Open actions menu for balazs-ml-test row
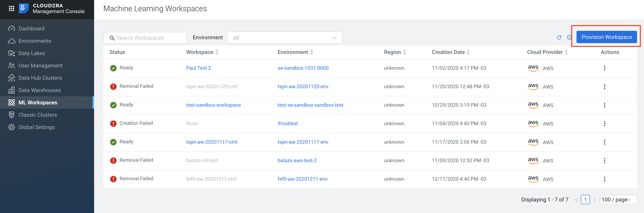 tap(604, 161)
